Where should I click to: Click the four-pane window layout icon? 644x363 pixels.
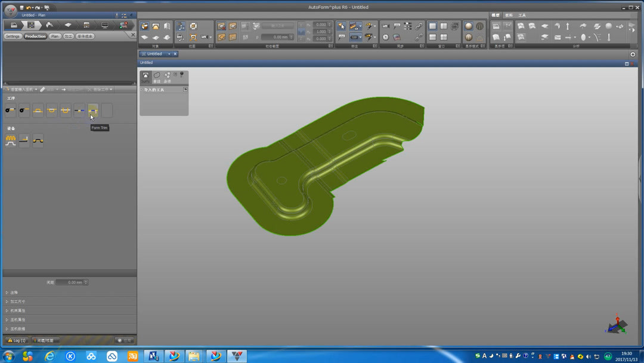(x=444, y=37)
